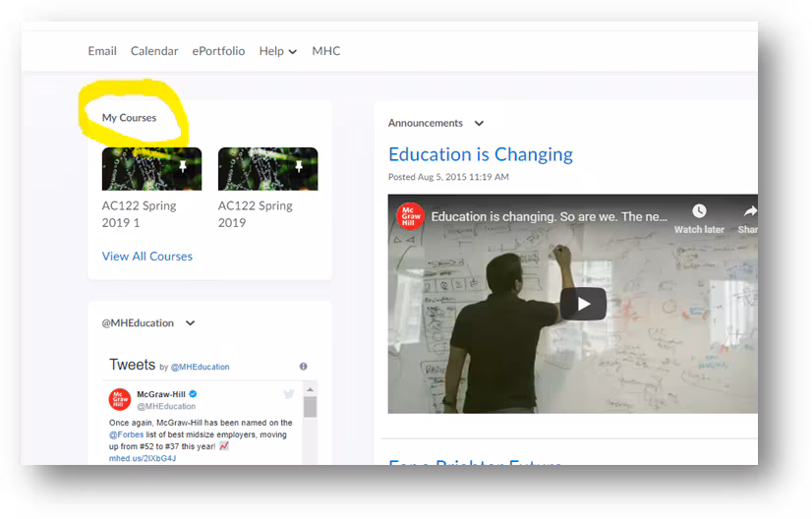Expand the Help dropdown menu

coord(277,51)
